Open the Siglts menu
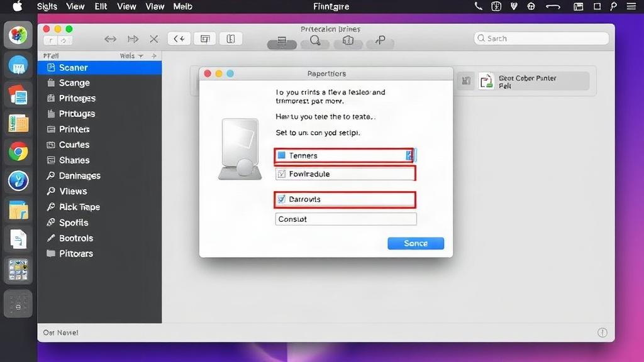 pos(47,6)
